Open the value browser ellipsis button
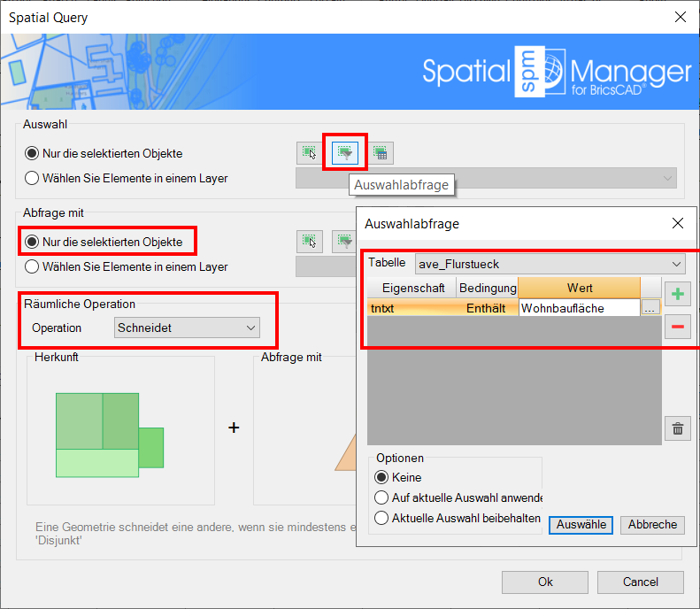700x609 pixels. point(650,308)
